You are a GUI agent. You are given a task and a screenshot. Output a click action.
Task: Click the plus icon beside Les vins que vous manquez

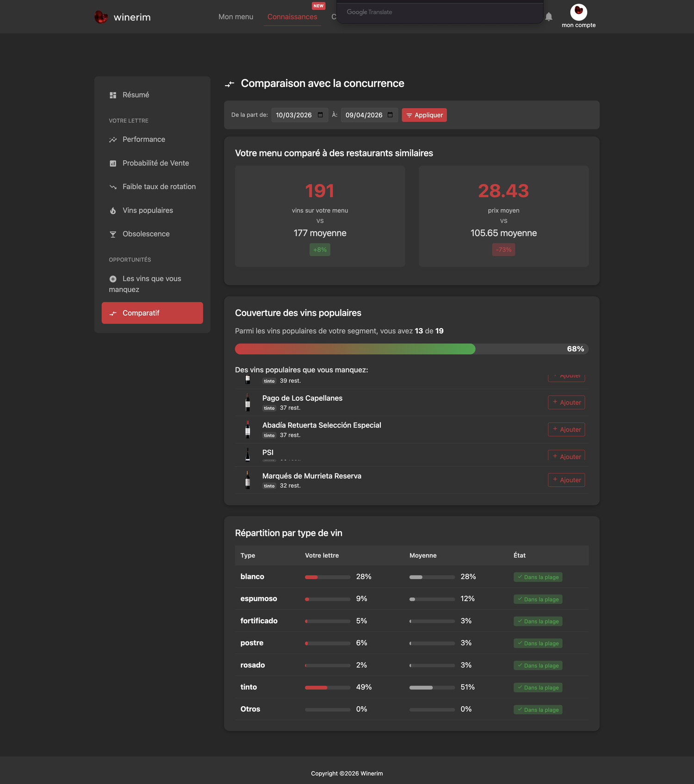tap(113, 279)
